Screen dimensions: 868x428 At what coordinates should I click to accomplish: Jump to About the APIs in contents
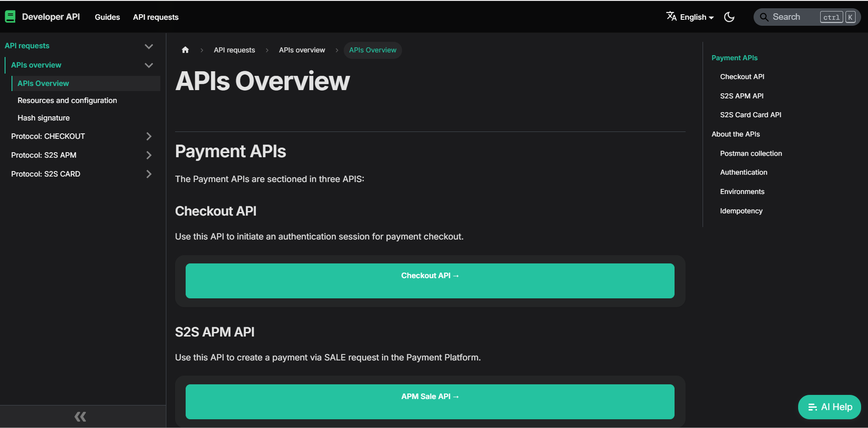click(x=736, y=134)
